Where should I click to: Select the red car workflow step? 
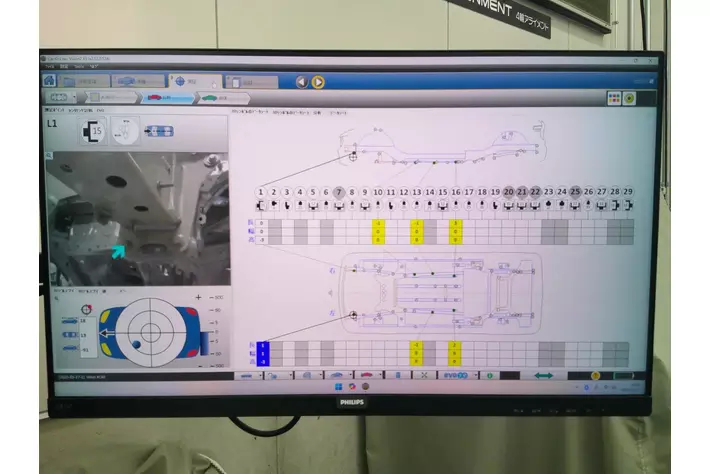(x=158, y=98)
